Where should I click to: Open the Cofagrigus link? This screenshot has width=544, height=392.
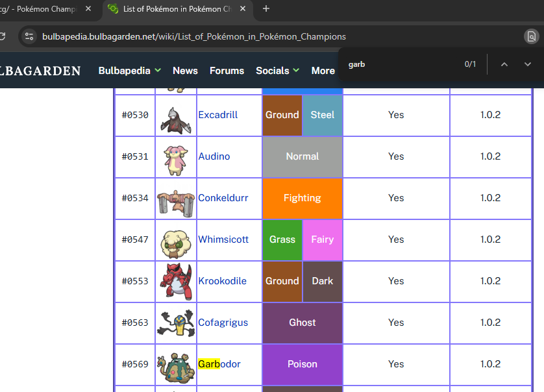tap(223, 323)
